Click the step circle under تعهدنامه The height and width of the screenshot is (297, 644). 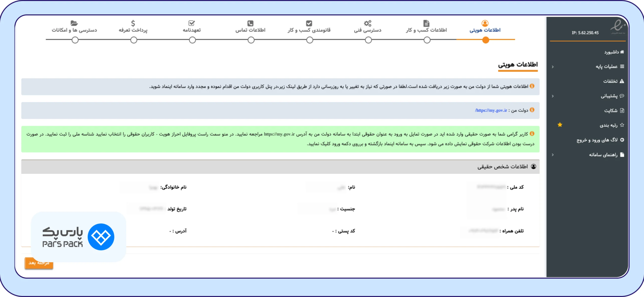[192, 40]
